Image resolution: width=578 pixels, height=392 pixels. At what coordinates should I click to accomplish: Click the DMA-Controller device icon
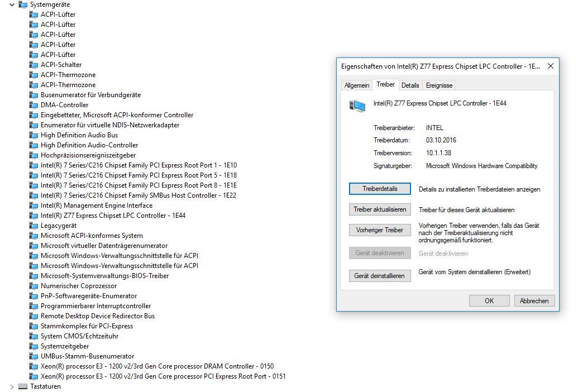34,105
